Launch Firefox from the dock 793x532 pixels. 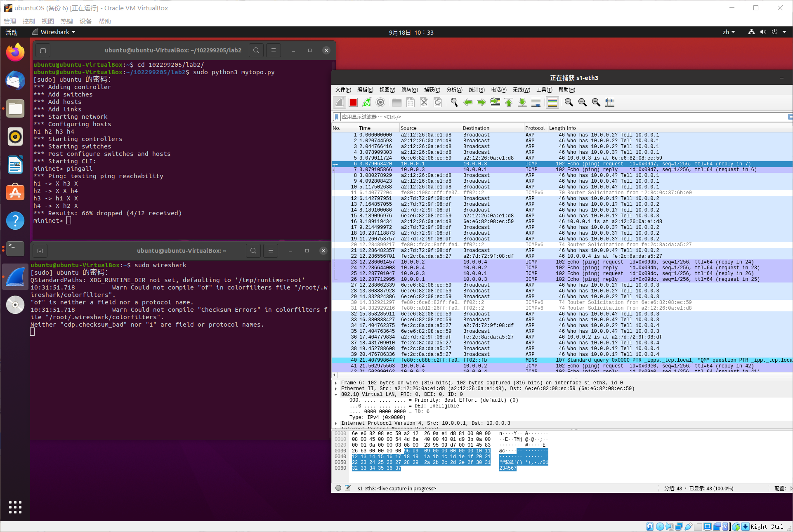tap(15, 52)
